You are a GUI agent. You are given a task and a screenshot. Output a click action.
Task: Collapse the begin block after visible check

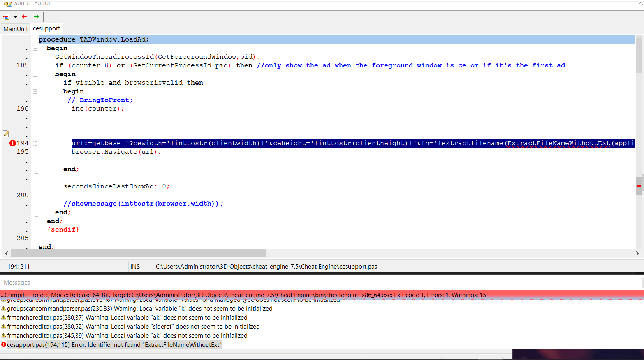[35, 91]
